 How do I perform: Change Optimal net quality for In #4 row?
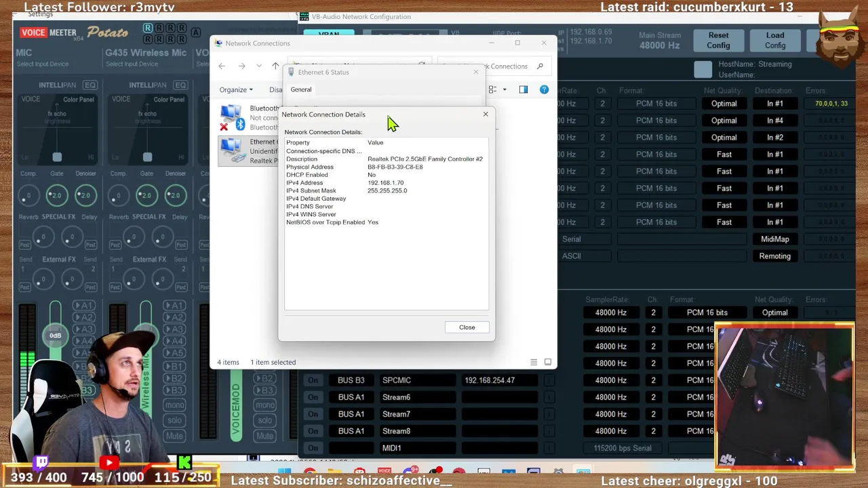click(x=724, y=121)
